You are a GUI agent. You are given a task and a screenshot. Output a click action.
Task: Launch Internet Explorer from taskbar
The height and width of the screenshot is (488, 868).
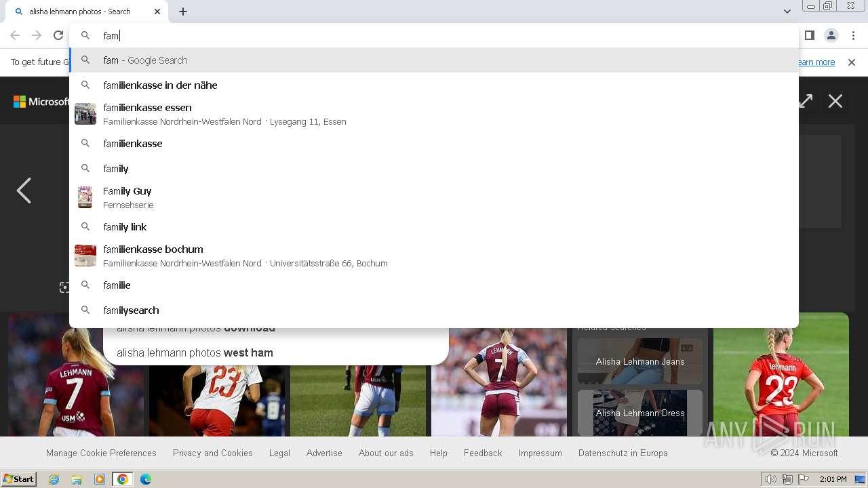54,479
